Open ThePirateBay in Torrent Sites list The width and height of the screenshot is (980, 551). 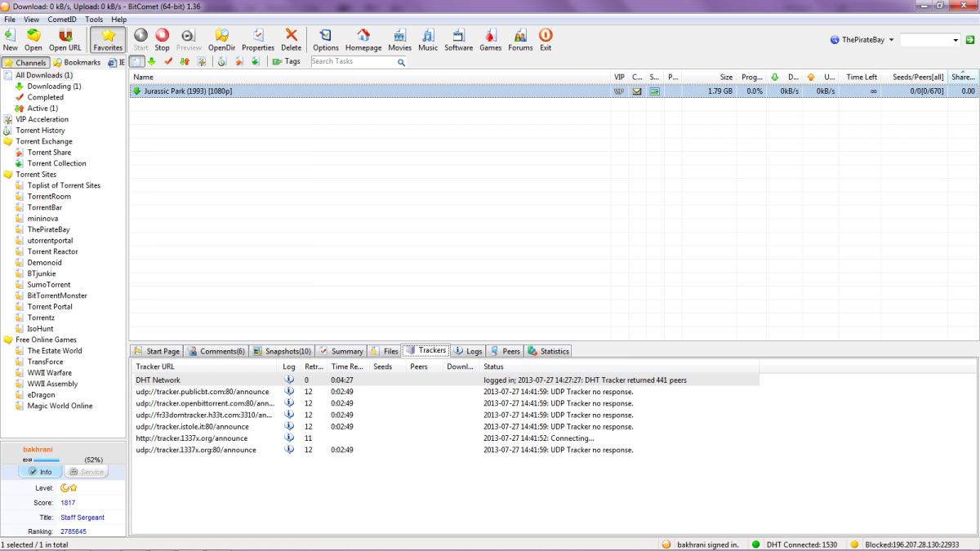48,229
